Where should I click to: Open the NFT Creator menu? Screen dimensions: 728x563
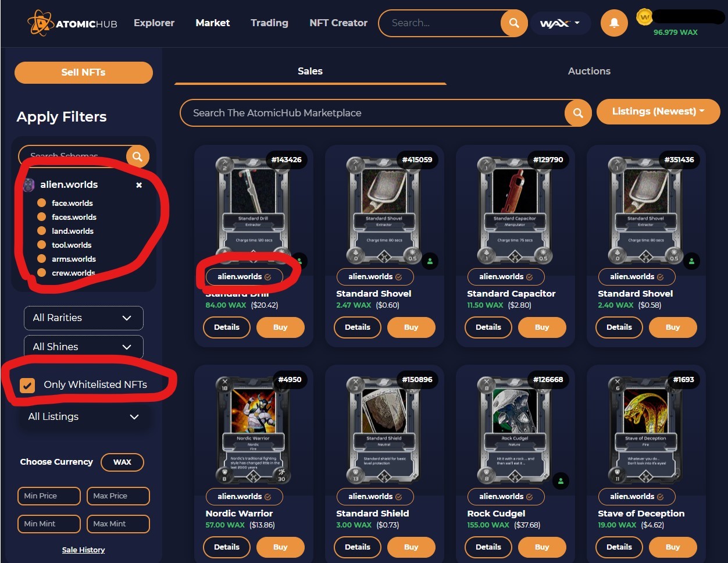(x=338, y=23)
